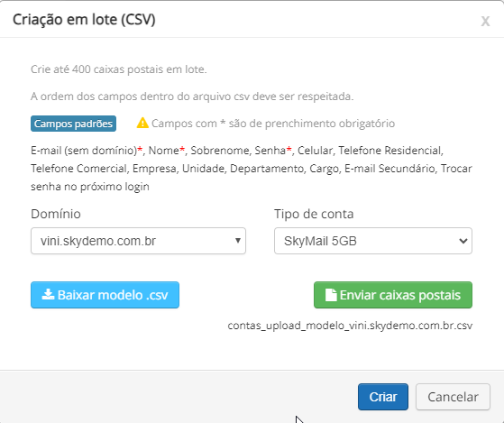Click the Tipo de conta field label
Viewport: 504px width, 423px height.
click(314, 214)
